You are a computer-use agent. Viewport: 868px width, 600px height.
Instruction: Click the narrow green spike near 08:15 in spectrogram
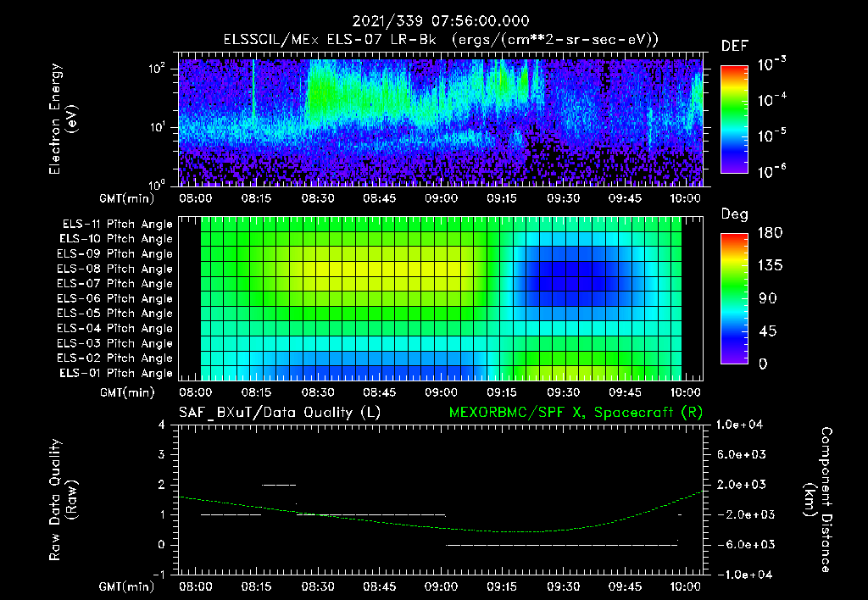253,89
